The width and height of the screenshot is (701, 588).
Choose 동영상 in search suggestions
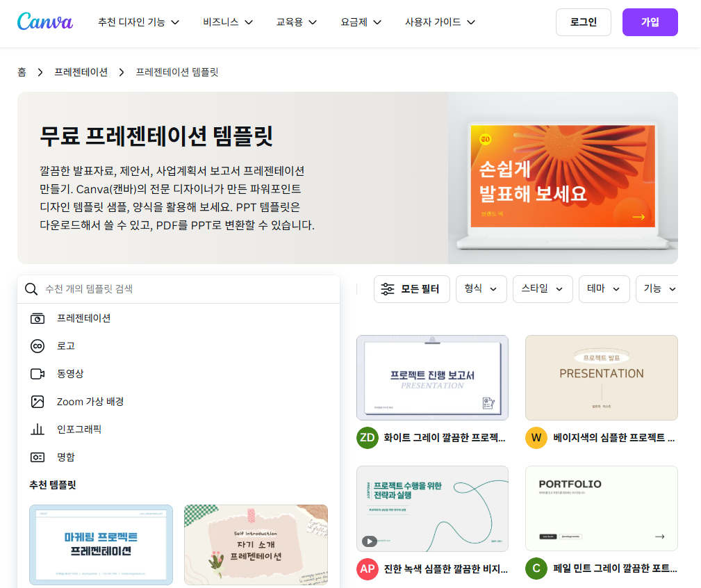coord(179,374)
